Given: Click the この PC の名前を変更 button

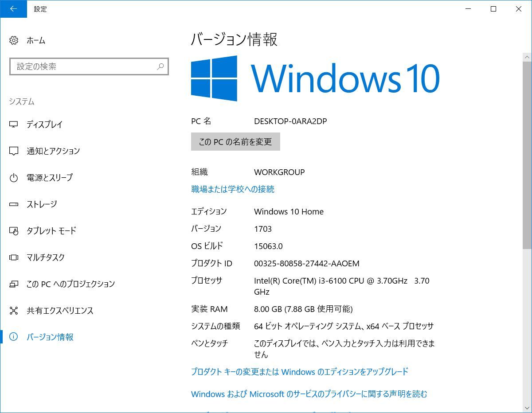Looking at the screenshot, I should point(235,142).
